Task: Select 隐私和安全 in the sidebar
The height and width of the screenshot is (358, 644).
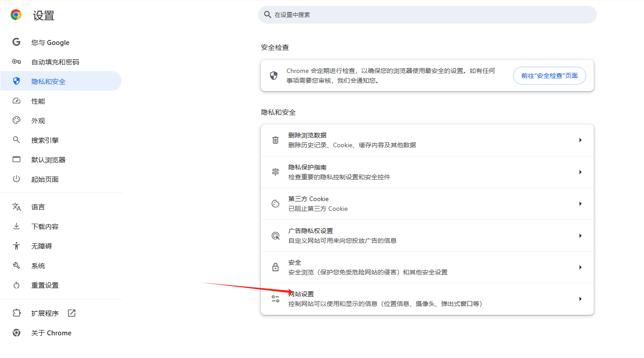Action: pyautogui.click(x=61, y=81)
